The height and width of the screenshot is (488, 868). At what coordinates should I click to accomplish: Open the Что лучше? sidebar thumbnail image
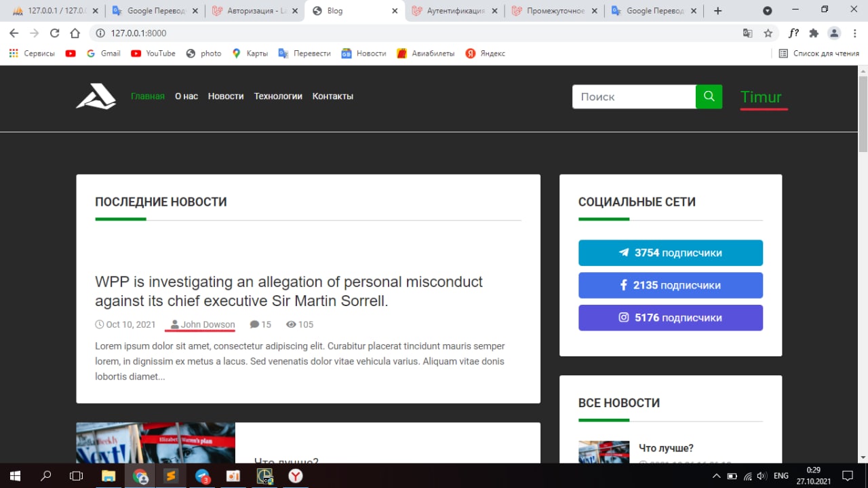point(604,452)
